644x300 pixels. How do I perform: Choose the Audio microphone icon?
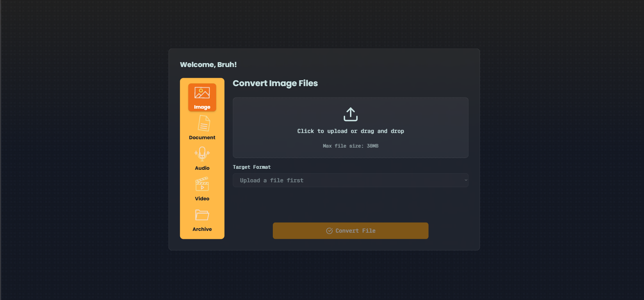click(202, 154)
